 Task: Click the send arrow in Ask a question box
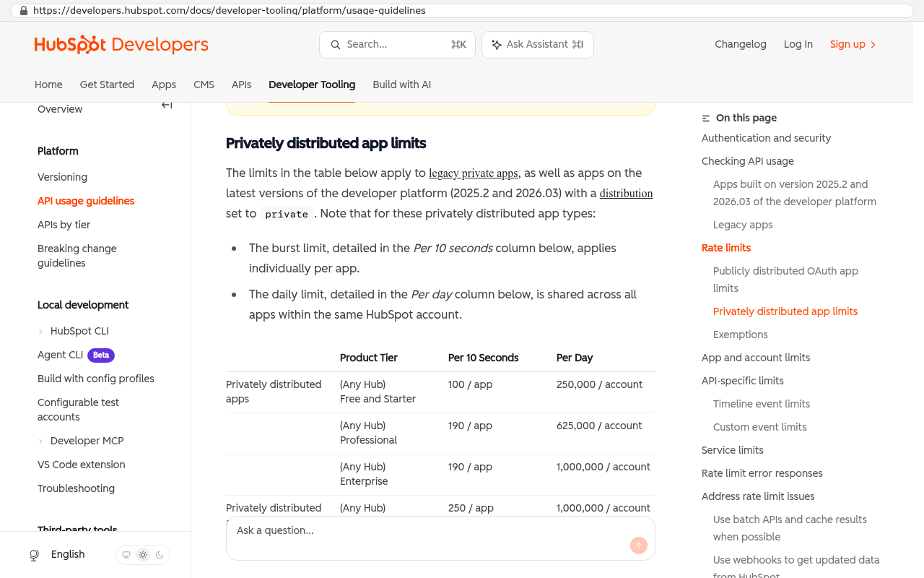(639, 545)
